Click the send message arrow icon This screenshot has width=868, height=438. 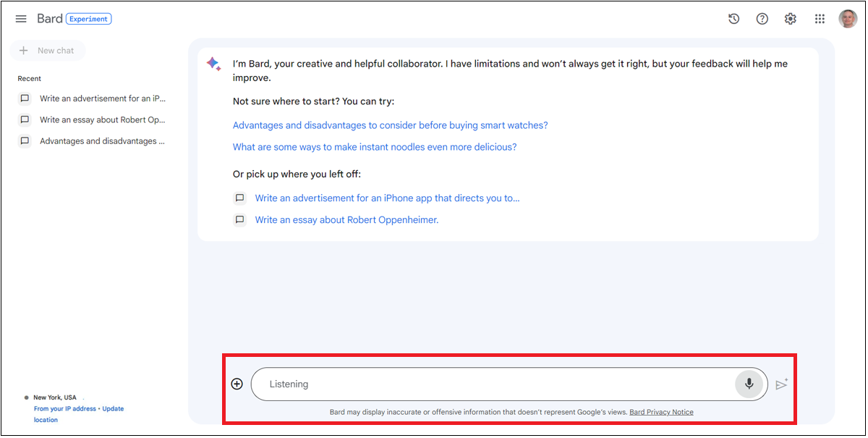[781, 384]
